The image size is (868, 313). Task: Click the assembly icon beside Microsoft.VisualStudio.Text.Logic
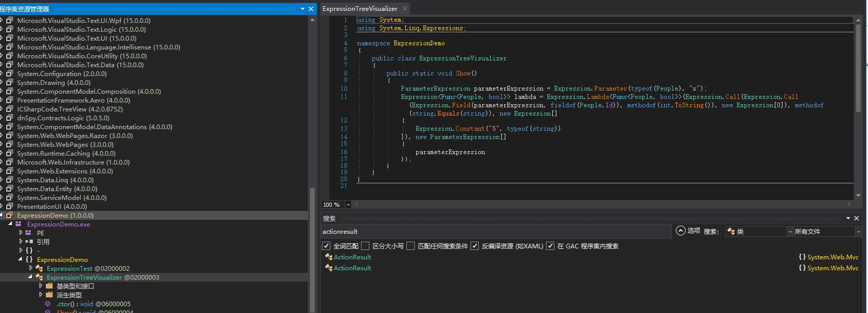click(x=9, y=29)
